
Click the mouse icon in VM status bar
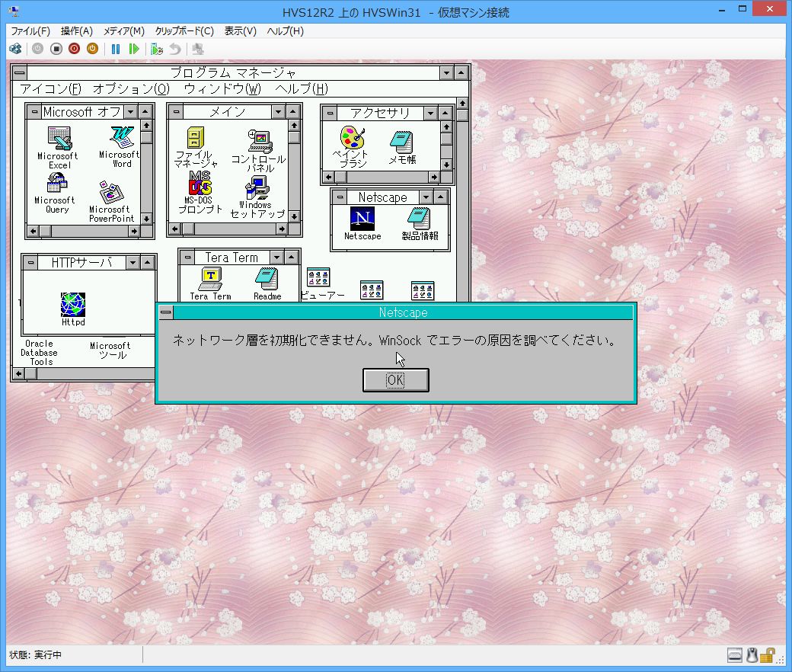(x=752, y=655)
